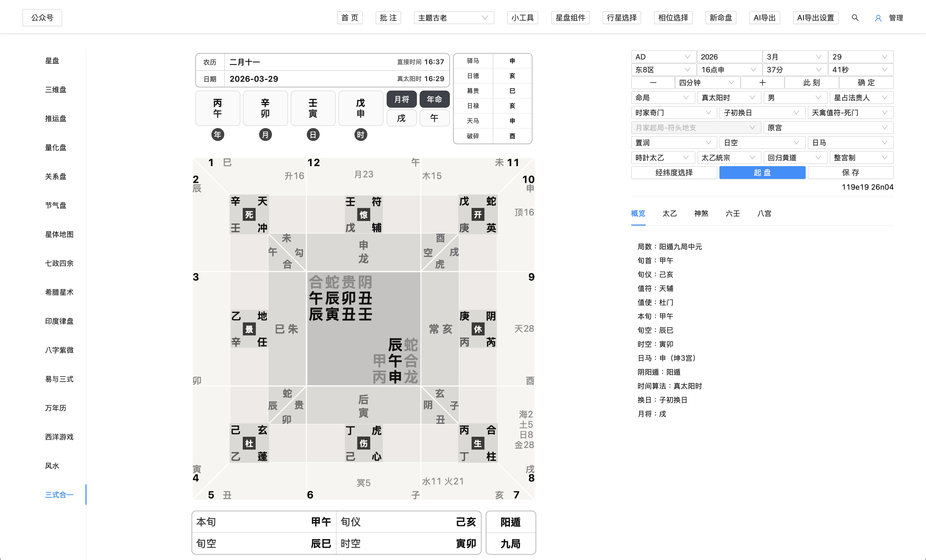The height and width of the screenshot is (560, 926).
Task: Open the AD era dropdown
Action: click(x=663, y=57)
